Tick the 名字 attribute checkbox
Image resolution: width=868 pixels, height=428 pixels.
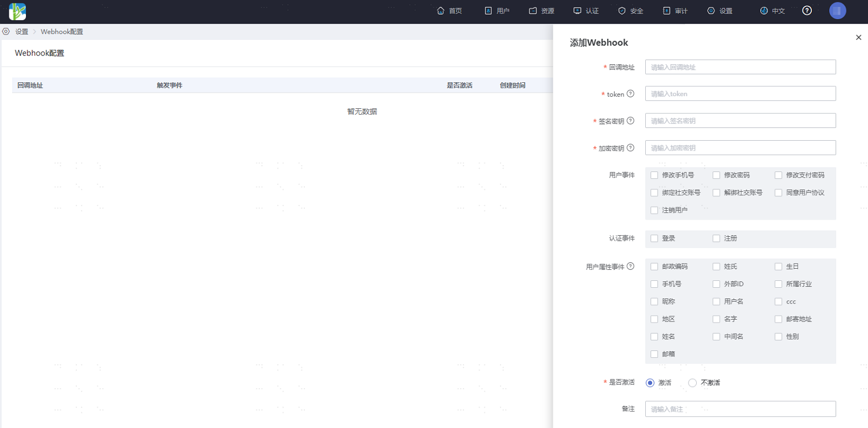coord(716,319)
